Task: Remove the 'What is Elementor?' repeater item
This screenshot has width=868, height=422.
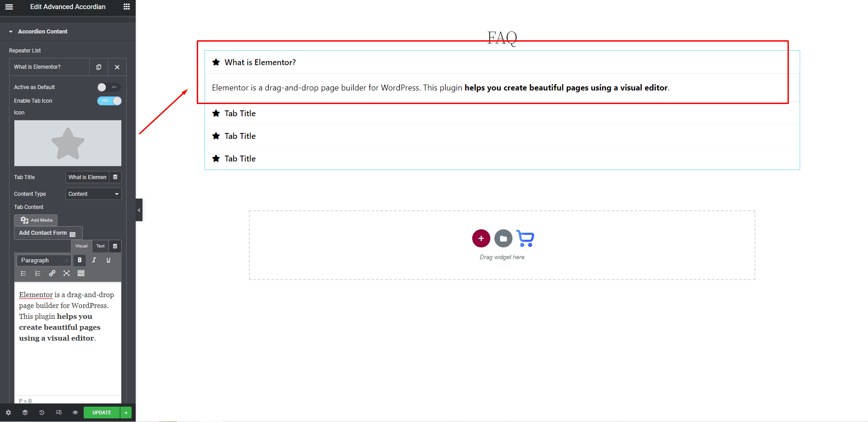Action: (117, 67)
